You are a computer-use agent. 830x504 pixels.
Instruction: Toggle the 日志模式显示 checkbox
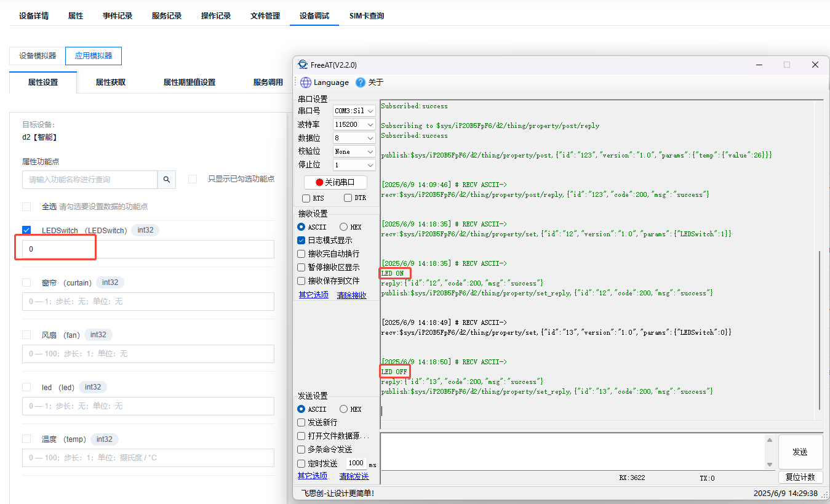[301, 240]
